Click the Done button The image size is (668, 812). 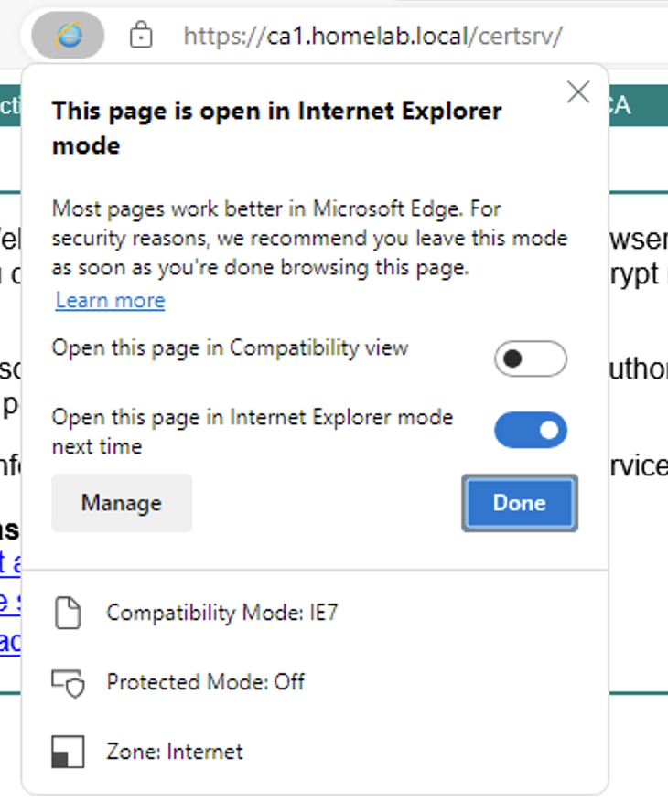tap(520, 503)
